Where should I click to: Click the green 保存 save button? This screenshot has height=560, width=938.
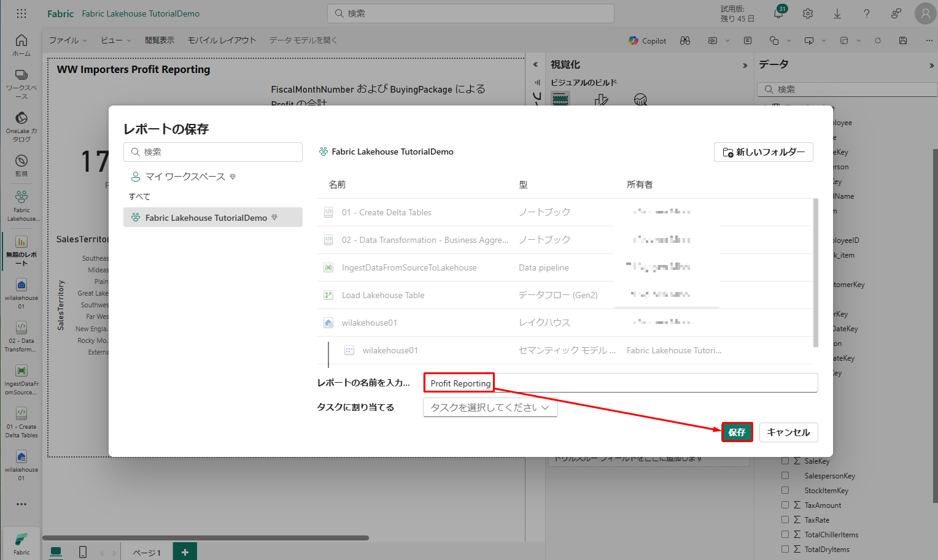[737, 432]
